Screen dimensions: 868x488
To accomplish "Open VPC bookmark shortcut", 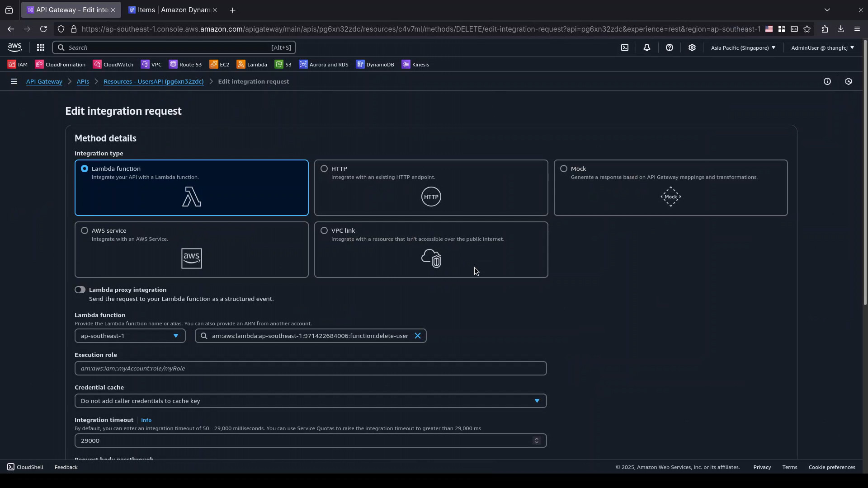I will pyautogui.click(x=151, y=65).
